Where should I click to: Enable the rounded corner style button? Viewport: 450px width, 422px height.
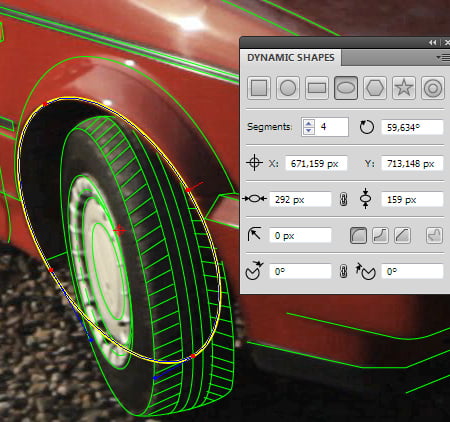(358, 235)
